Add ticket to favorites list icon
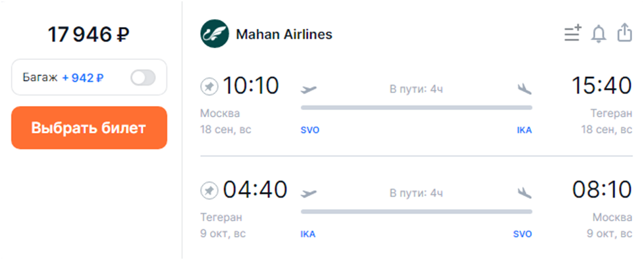Image resolution: width=644 pixels, height=260 pixels. pos(573,34)
